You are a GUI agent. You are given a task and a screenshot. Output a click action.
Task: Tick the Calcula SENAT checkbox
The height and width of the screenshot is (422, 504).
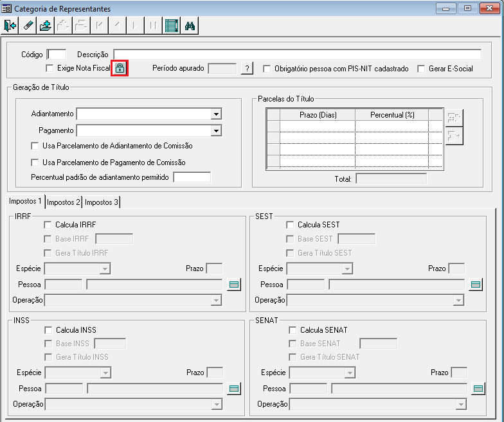292,330
